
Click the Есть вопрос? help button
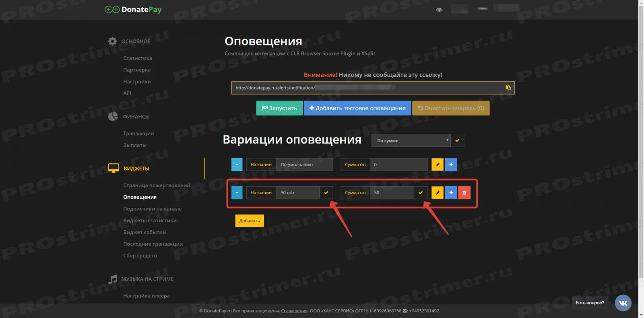pyautogui.click(x=590, y=303)
